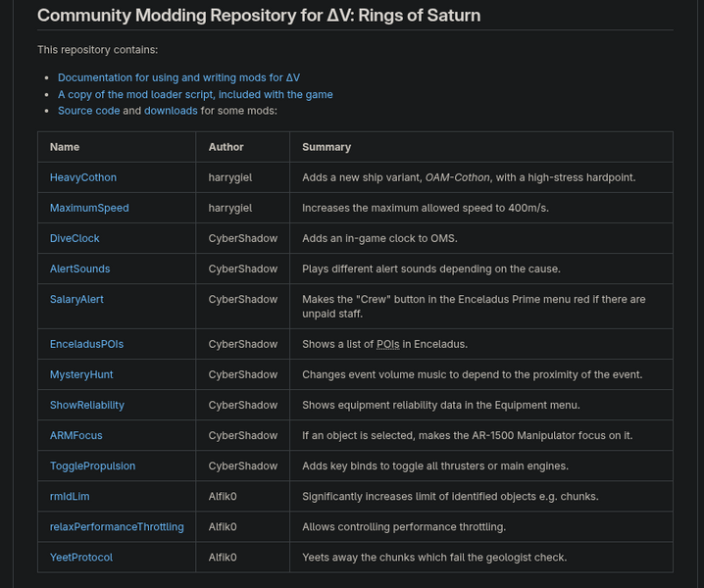Click the 'If an object is selected' summary

tap(468, 436)
